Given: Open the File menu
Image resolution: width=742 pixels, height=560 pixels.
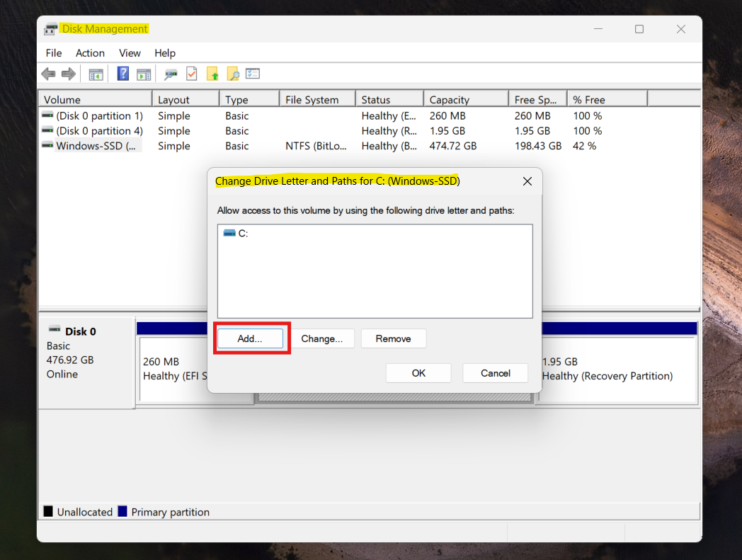Looking at the screenshot, I should pyautogui.click(x=54, y=53).
